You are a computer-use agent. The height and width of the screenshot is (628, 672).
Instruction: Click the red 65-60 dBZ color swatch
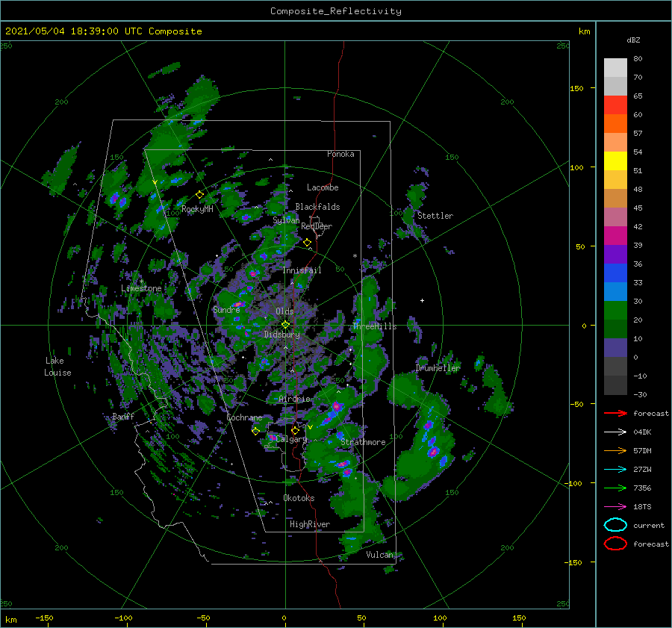pos(615,105)
